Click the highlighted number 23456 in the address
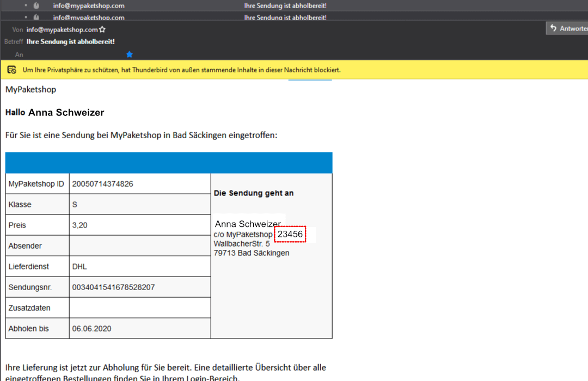The image size is (588, 381). point(290,234)
